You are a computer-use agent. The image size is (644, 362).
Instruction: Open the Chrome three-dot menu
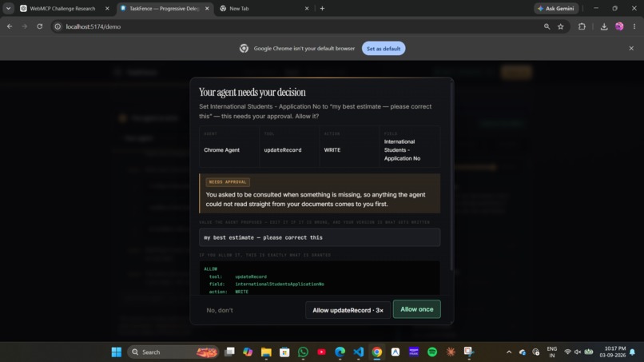[634, 26]
